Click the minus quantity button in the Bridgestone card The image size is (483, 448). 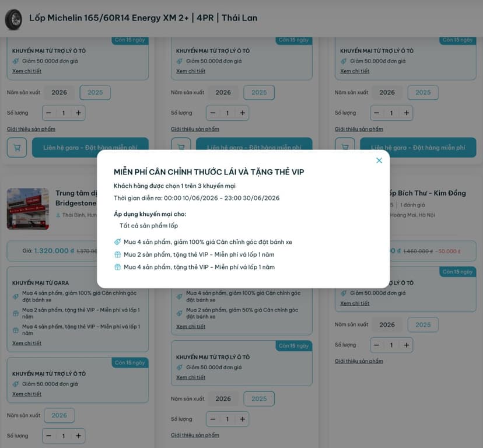(48, 436)
